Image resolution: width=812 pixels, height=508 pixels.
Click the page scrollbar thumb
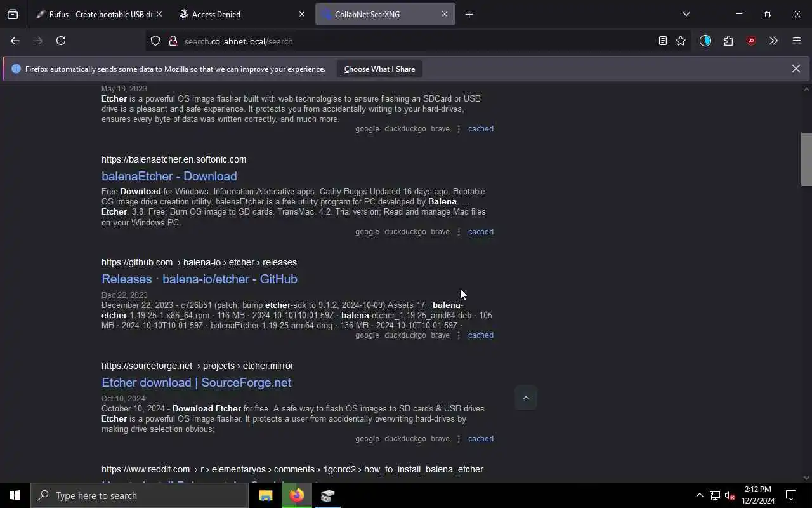(x=806, y=159)
